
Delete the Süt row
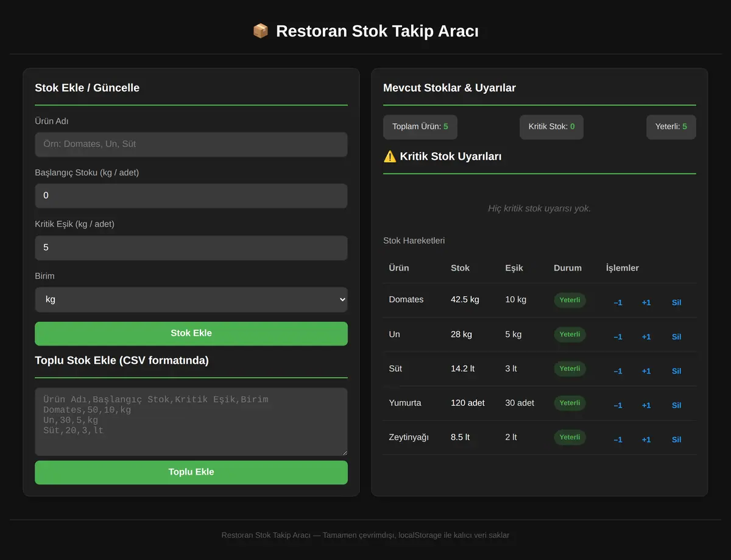click(x=676, y=370)
